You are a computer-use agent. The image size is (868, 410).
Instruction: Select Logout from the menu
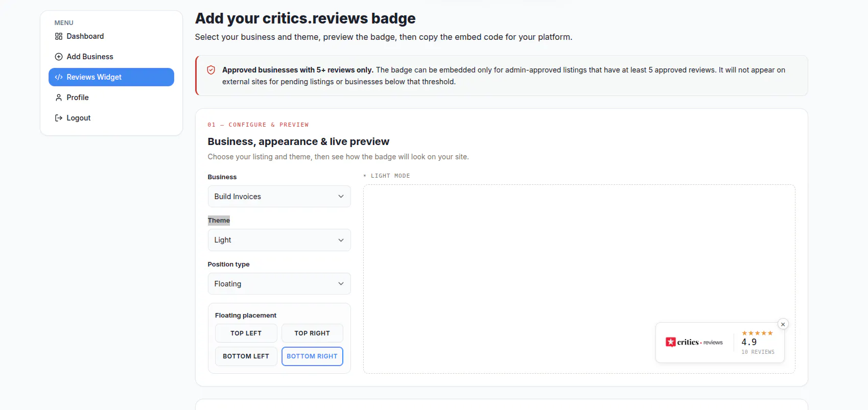[x=111, y=118]
